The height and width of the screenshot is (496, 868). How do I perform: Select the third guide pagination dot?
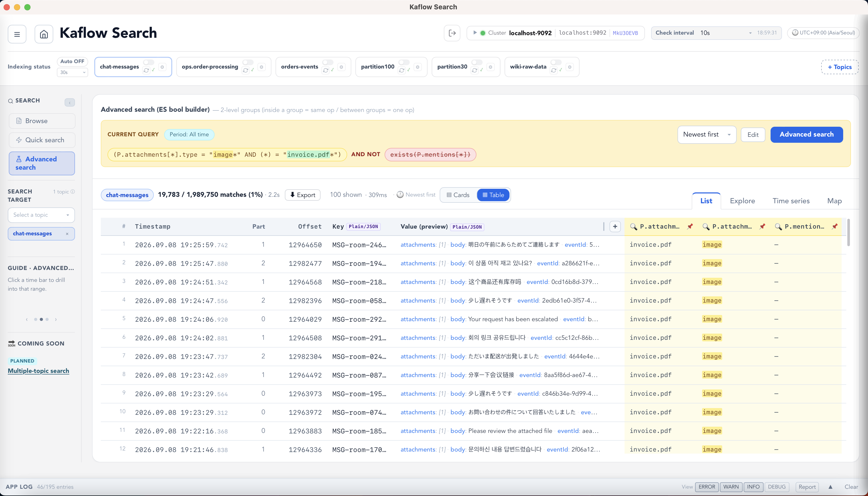(x=47, y=319)
